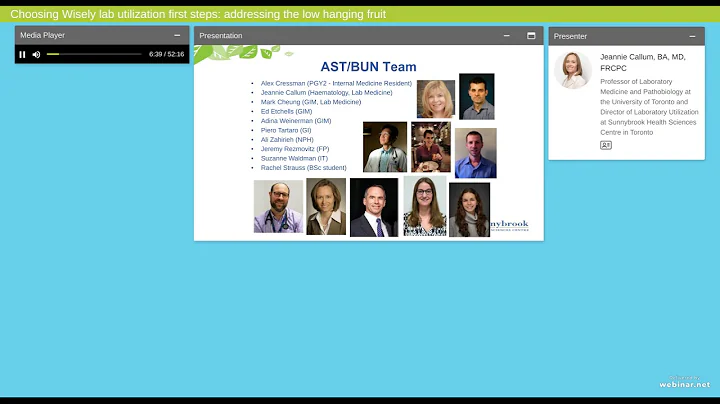Click Ali Zahirieh (NPH) entry
This screenshot has height=404, width=720.
click(287, 140)
